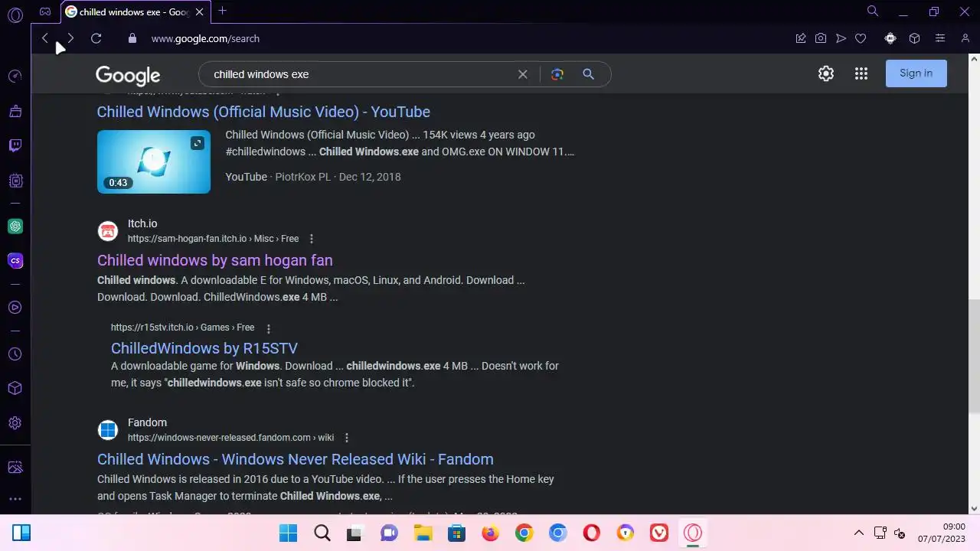Viewport: 980px width, 551px height.
Task: Click the AI extension icon in toolbar
Action: [x=890, y=38]
